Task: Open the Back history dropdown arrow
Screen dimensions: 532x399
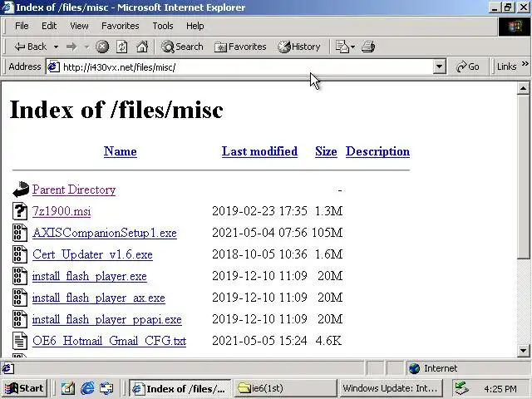Action: coord(56,47)
